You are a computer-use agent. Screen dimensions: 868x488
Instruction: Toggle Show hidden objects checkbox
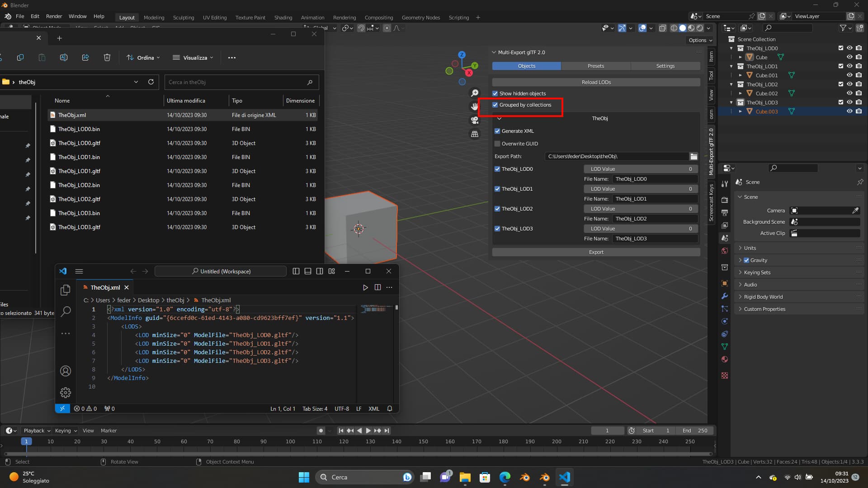click(495, 94)
